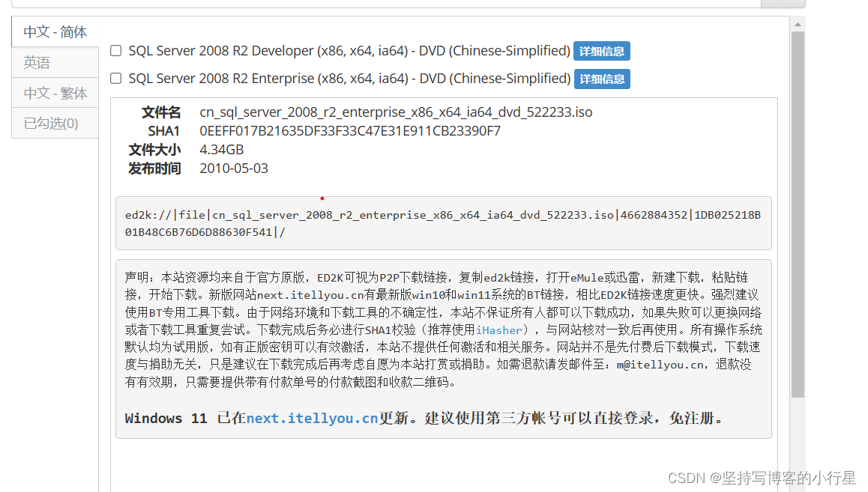
Task: Click the scroll up arrow of list scrollbar
Action: coord(798,24)
